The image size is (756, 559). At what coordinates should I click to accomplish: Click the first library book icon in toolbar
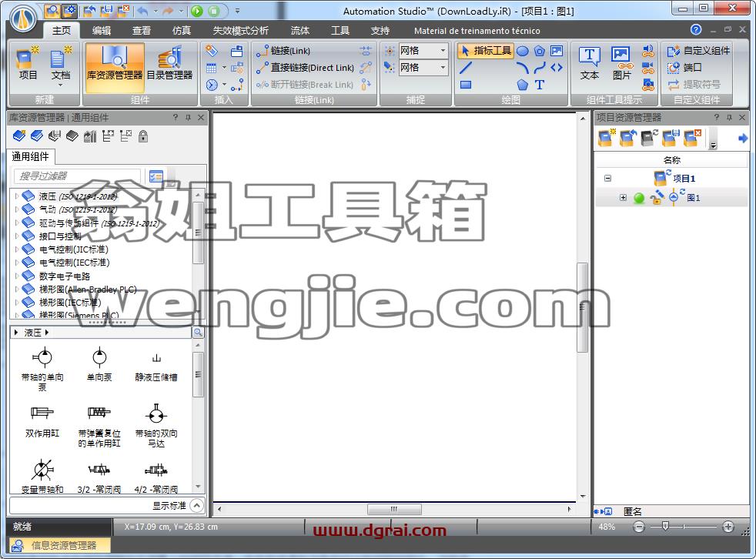click(x=19, y=136)
